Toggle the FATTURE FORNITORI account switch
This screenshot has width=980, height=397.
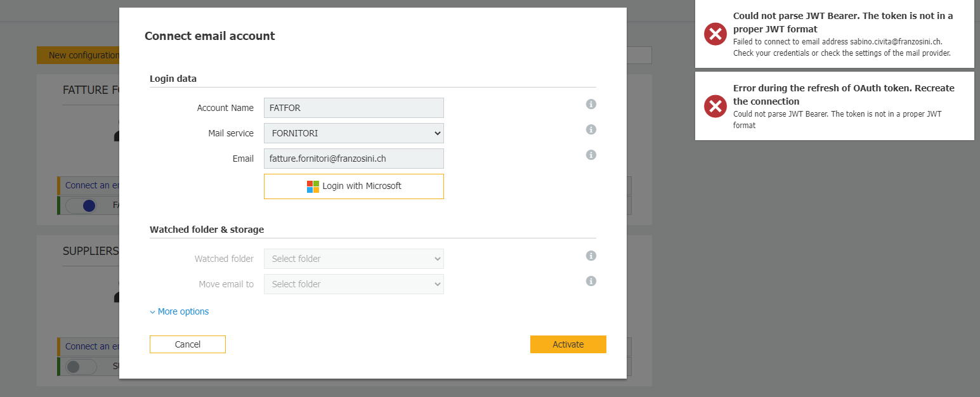[x=81, y=205]
